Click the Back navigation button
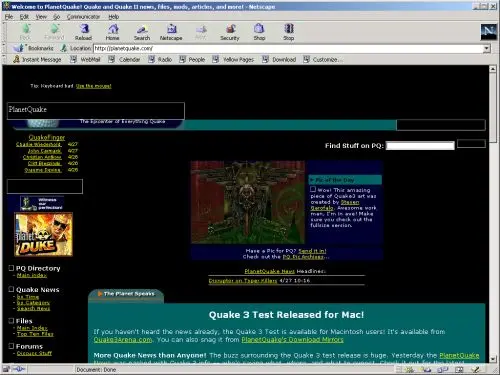This screenshot has height=375, width=500. click(x=25, y=32)
